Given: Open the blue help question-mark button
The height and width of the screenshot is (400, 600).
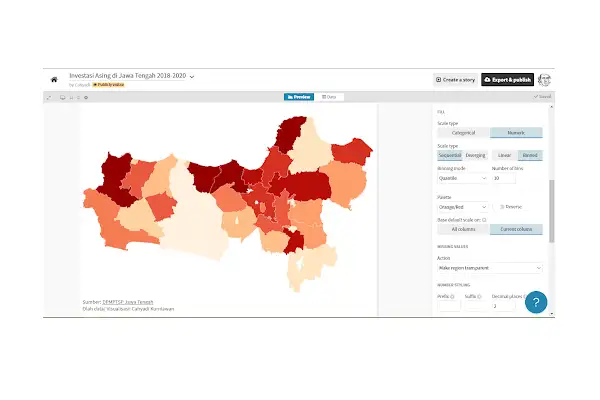Looking at the screenshot, I should (536, 302).
